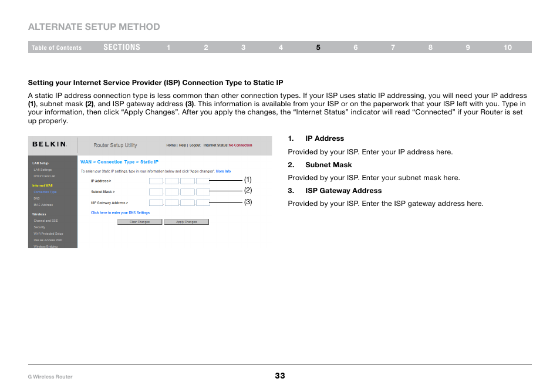Image resolution: width=560 pixels, height=392 pixels.
Task: Open the Table of Contents link
Action: [56, 48]
